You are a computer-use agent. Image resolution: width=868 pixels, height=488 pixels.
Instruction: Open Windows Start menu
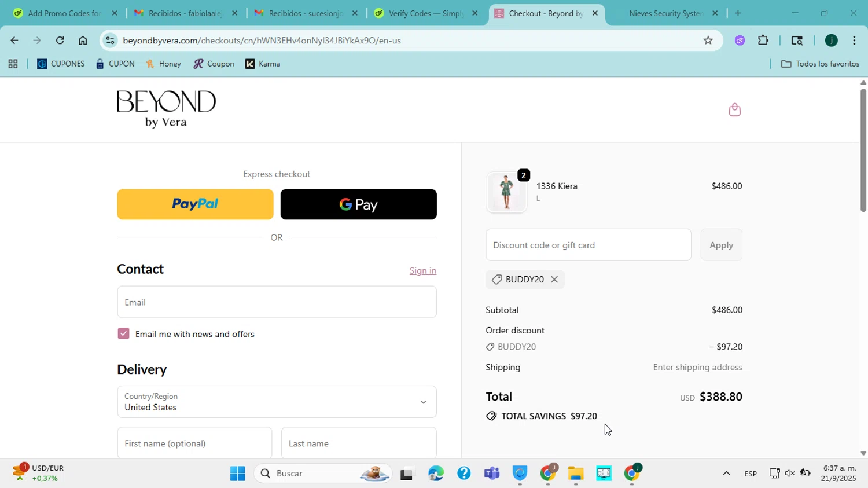tap(237, 474)
